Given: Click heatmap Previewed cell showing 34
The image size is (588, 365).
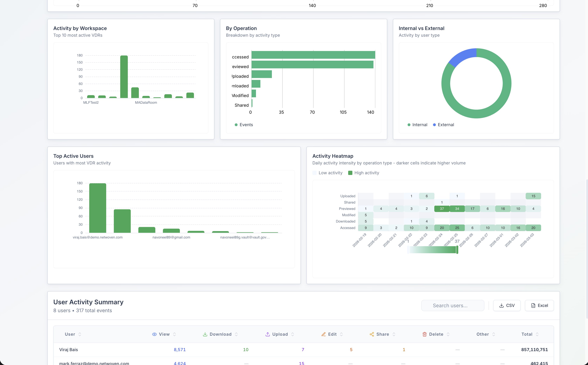Looking at the screenshot, I should pos(457,209).
